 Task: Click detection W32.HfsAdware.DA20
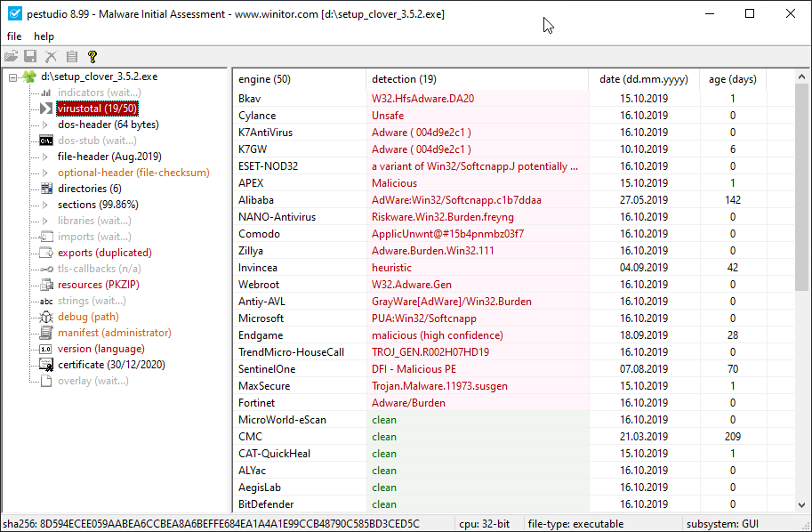point(422,99)
